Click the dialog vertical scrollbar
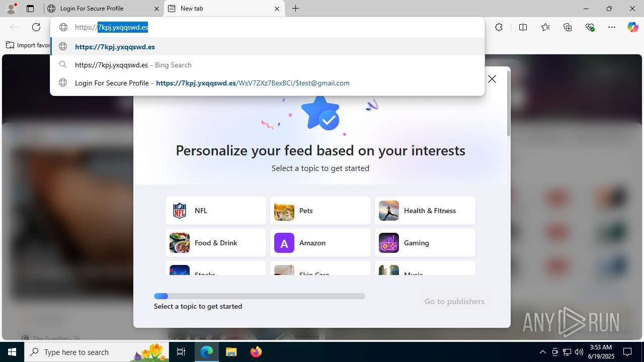The image size is (644, 362). [509, 103]
